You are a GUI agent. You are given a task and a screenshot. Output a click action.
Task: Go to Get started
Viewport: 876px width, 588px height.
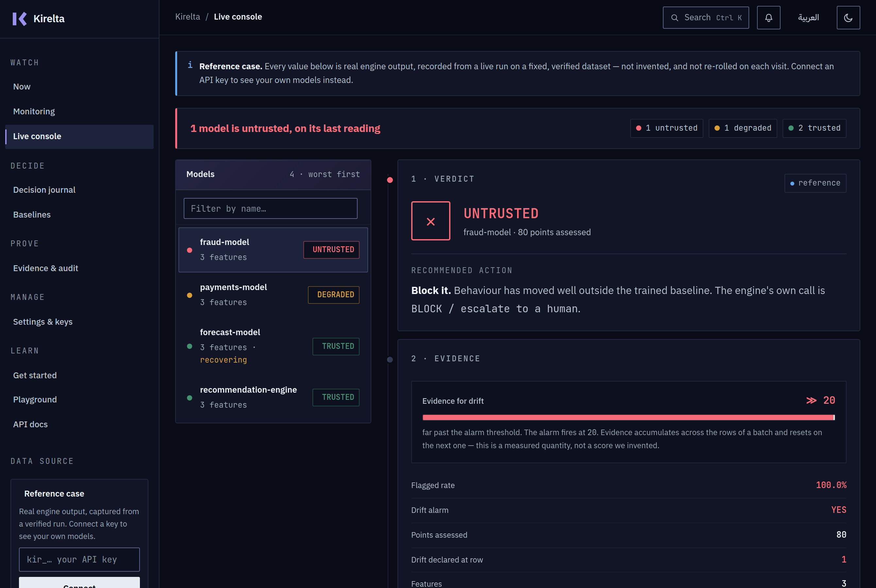pos(79,376)
